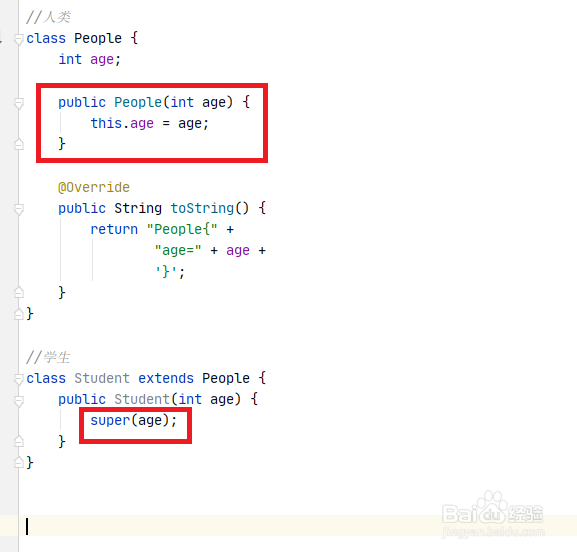This screenshot has height=552, width=577.
Task: Click the //学生 comment line
Action: pos(48,357)
